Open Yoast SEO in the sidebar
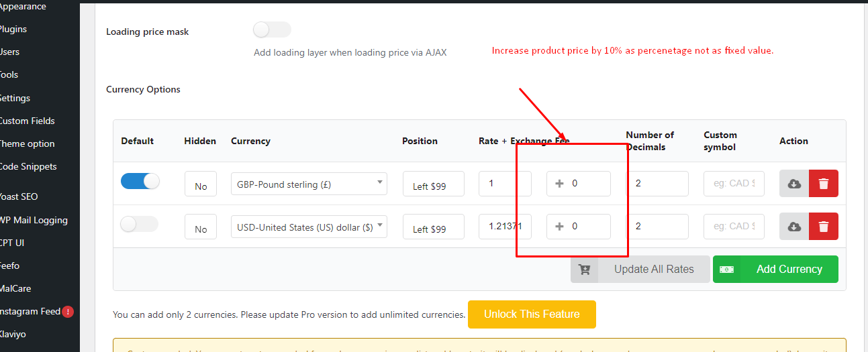The width and height of the screenshot is (868, 352). click(x=18, y=196)
